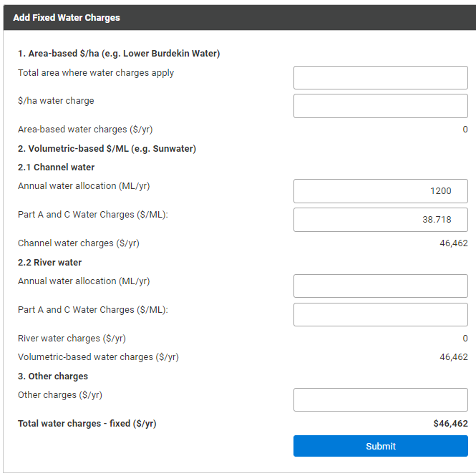Click the Total area input field
This screenshot has width=476, height=476.
tap(380, 77)
